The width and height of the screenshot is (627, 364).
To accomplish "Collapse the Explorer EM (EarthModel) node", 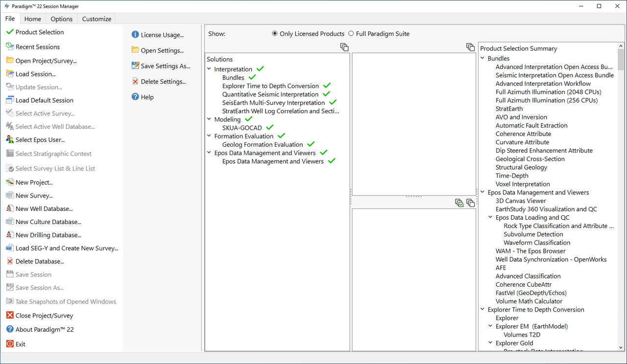I will [x=490, y=326].
